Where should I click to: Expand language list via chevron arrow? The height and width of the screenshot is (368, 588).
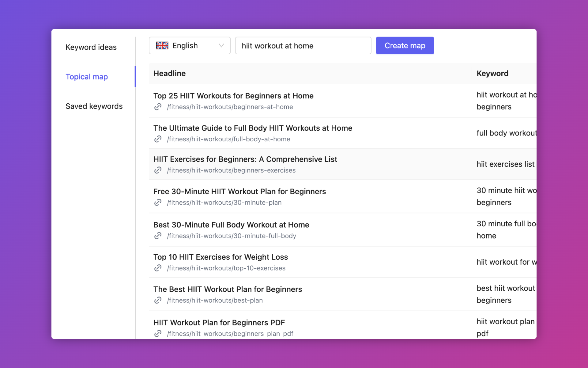[x=221, y=46]
